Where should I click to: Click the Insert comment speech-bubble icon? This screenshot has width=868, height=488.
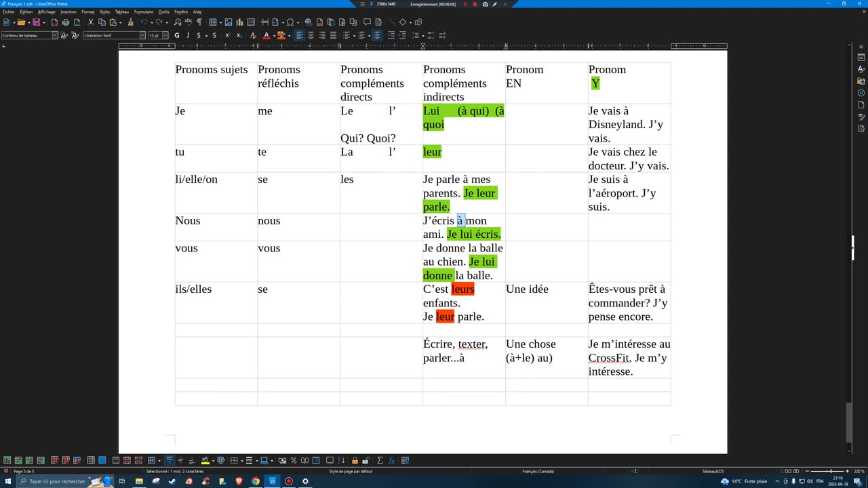click(x=367, y=22)
